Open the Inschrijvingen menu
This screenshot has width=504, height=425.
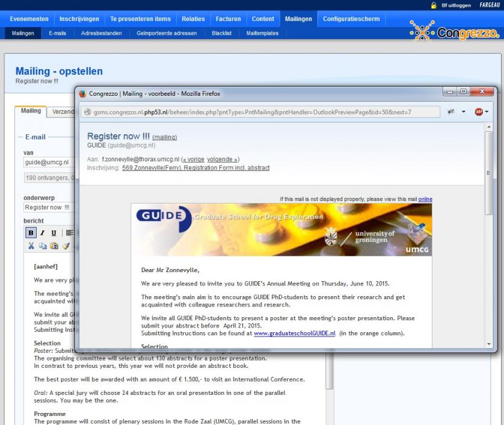[x=79, y=19]
